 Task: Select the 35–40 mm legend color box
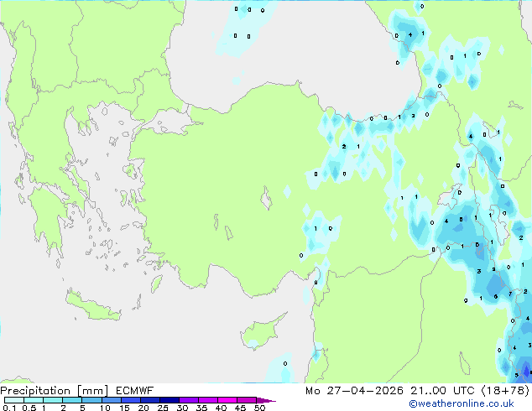207,400
